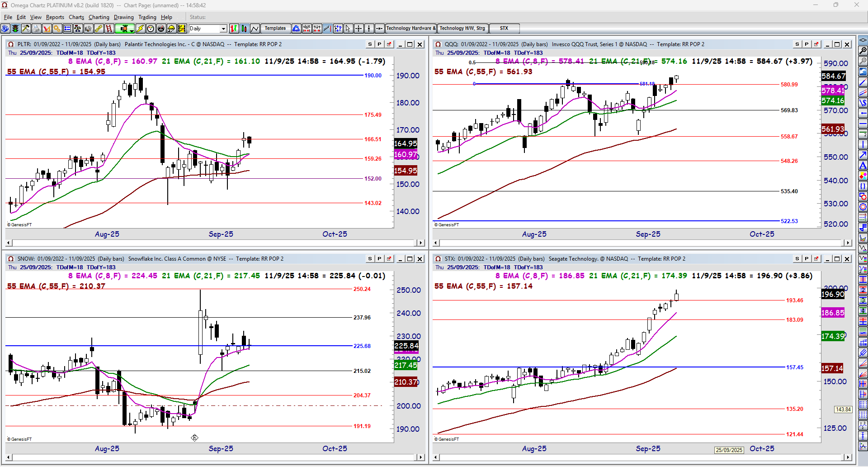Toggle P button on SNOW chart

pos(379,259)
